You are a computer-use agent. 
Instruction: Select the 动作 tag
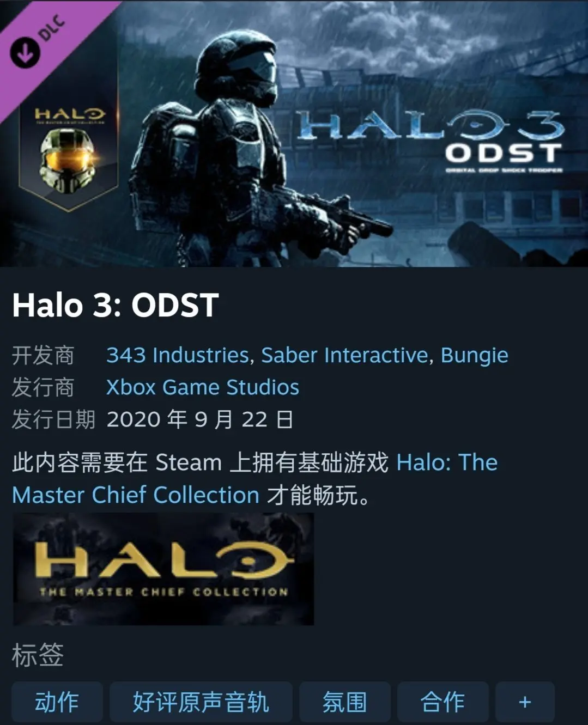pyautogui.click(x=57, y=702)
